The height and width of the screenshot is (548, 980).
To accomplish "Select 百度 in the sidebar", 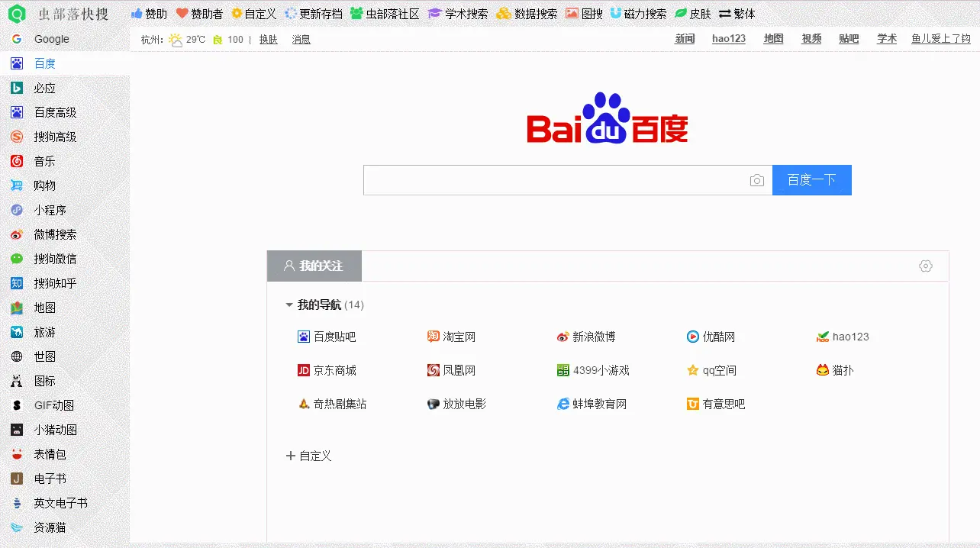I will pyautogui.click(x=65, y=63).
